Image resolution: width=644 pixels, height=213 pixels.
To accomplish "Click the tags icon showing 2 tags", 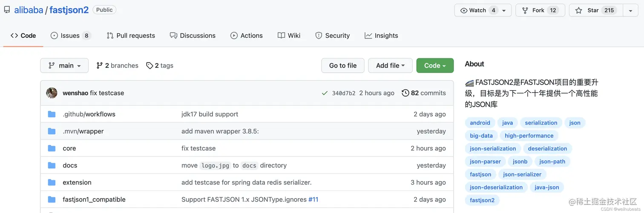I will [x=149, y=65].
